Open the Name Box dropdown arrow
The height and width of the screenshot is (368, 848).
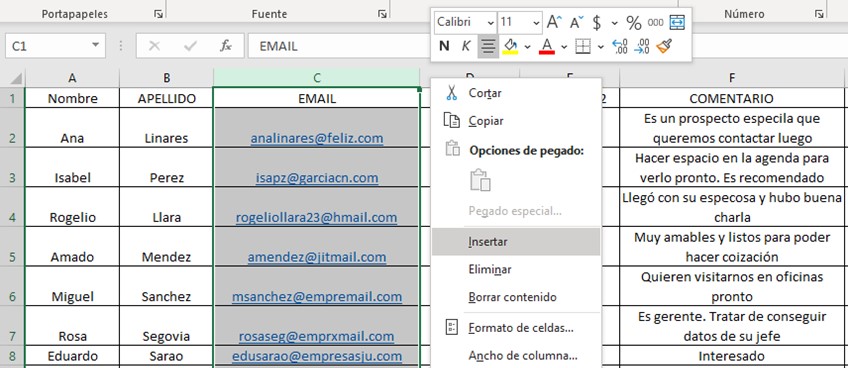[96, 45]
